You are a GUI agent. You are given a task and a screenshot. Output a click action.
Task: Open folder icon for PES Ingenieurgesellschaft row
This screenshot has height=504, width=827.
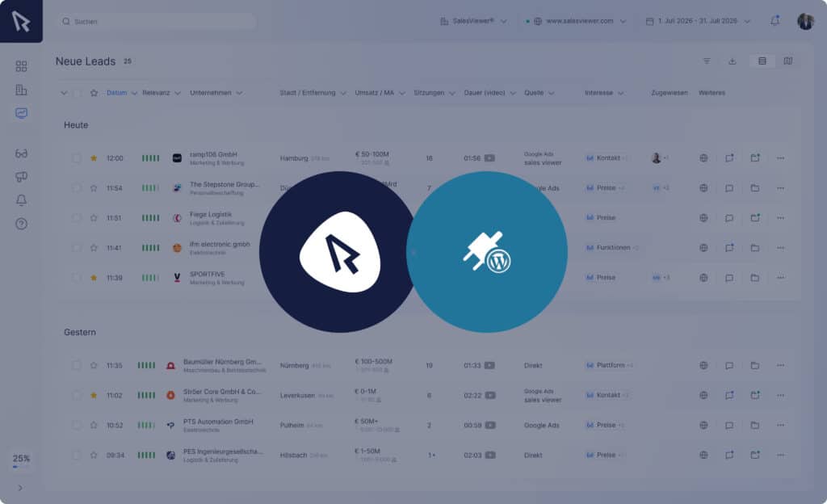coord(755,455)
